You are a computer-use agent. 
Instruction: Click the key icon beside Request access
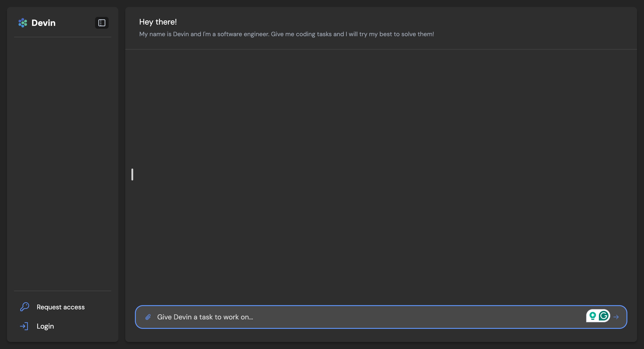click(25, 307)
